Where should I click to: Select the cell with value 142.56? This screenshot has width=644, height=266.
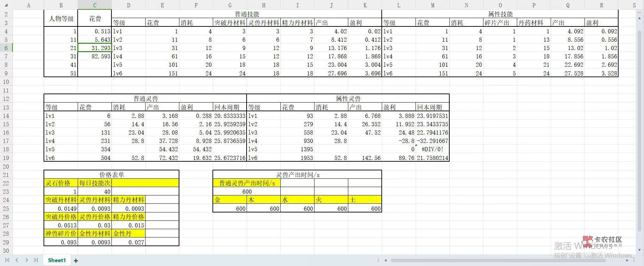coord(365,158)
